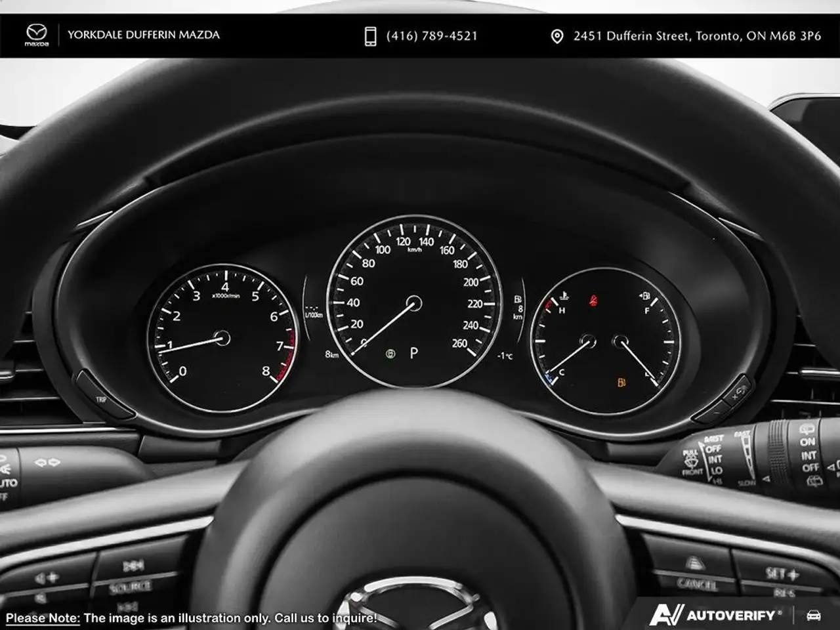Click the -1°C outside temperature reading

point(505,356)
